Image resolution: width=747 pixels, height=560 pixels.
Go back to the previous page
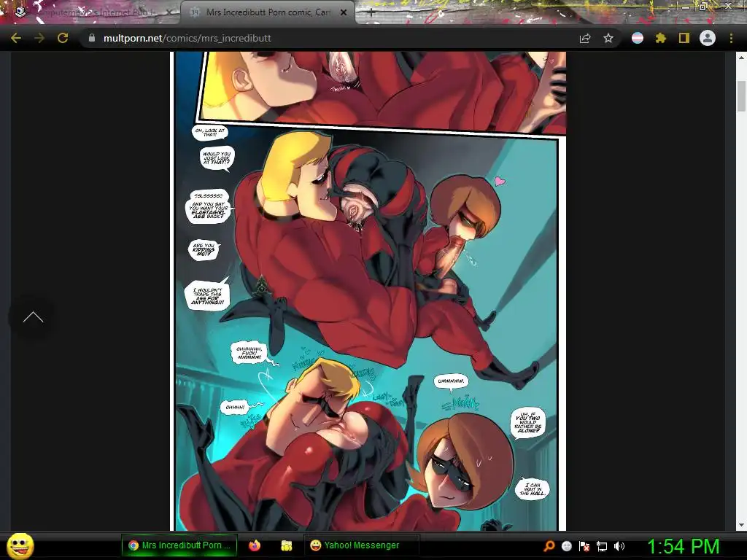[16, 38]
